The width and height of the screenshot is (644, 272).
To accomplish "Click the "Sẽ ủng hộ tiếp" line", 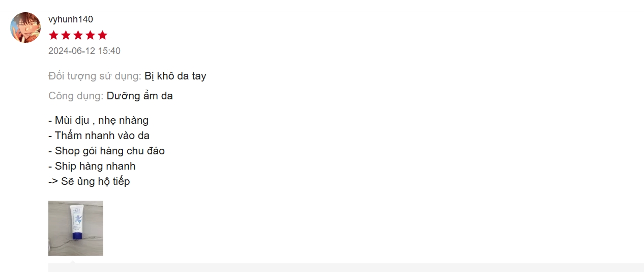I will [90, 181].
